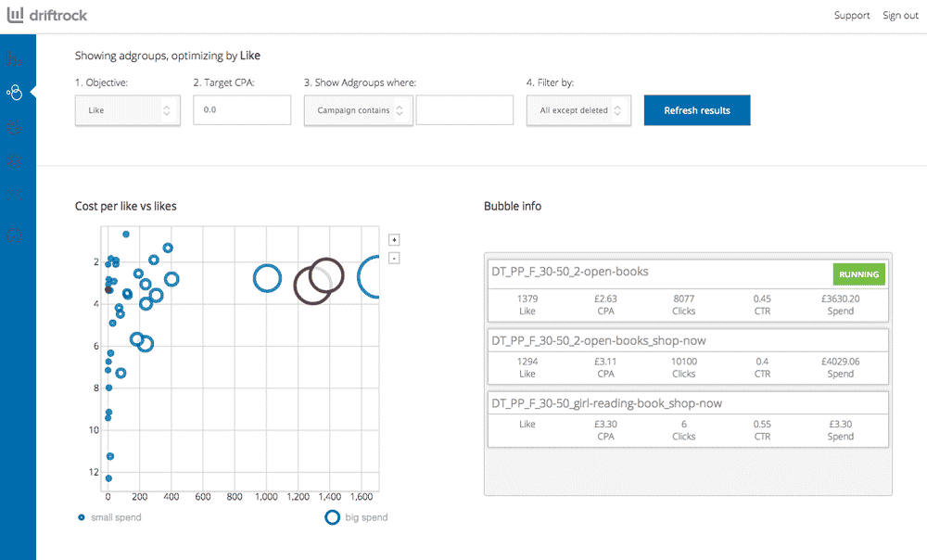Viewport: 927px width, 560px height.
Task: Zoom in chart with plus button
Action: tap(394, 239)
